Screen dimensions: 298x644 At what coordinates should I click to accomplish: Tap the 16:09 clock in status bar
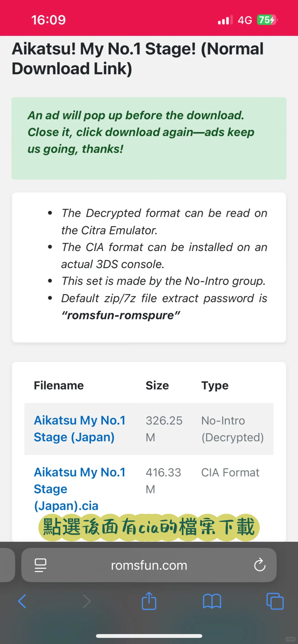tap(48, 20)
